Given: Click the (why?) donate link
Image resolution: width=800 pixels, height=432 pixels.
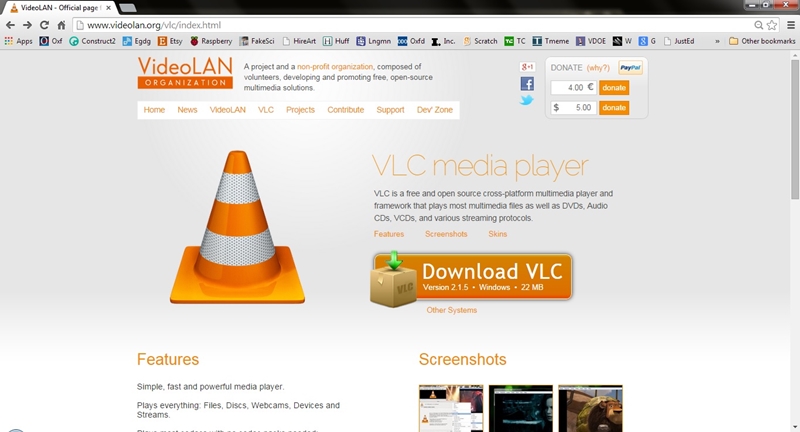Looking at the screenshot, I should [598, 68].
